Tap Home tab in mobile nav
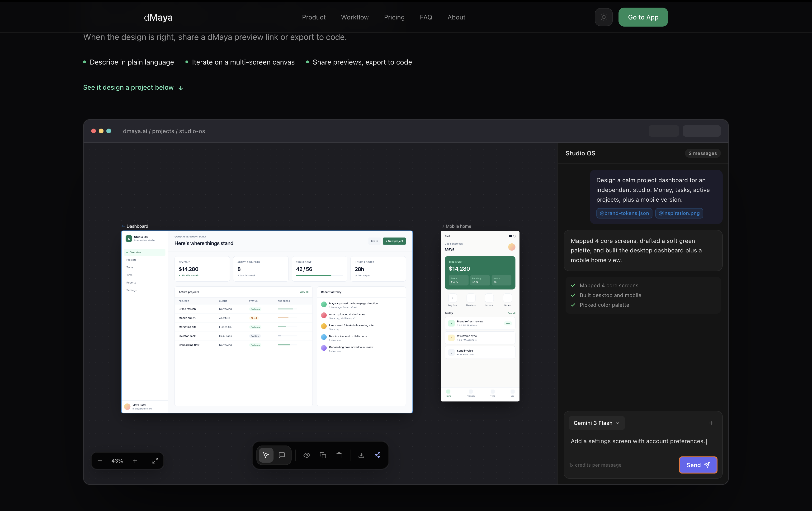The image size is (812, 511). click(448, 393)
